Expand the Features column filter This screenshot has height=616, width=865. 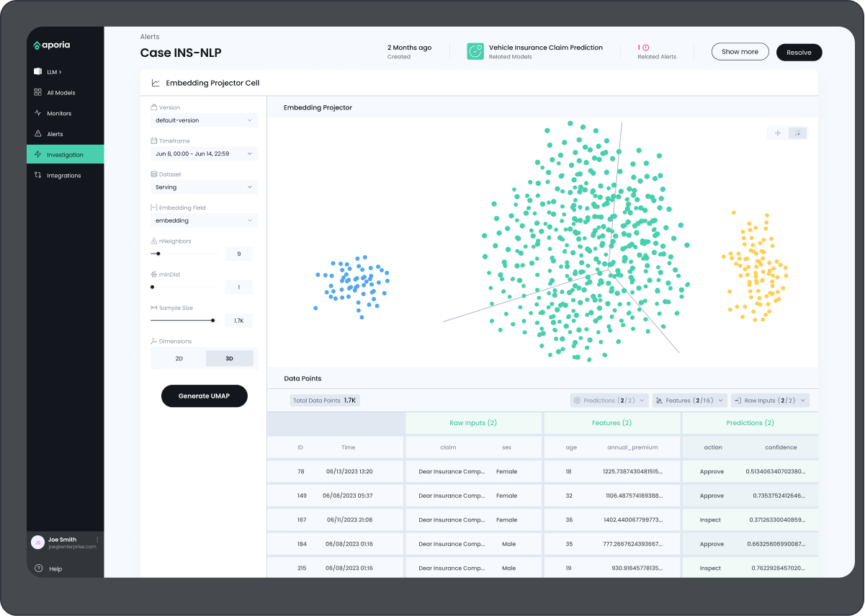pyautogui.click(x=689, y=401)
